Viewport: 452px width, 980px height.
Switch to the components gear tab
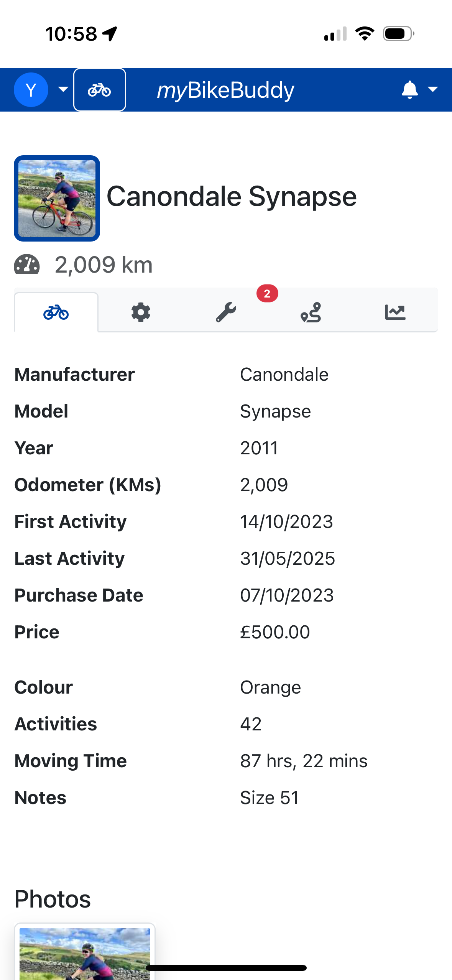(141, 312)
